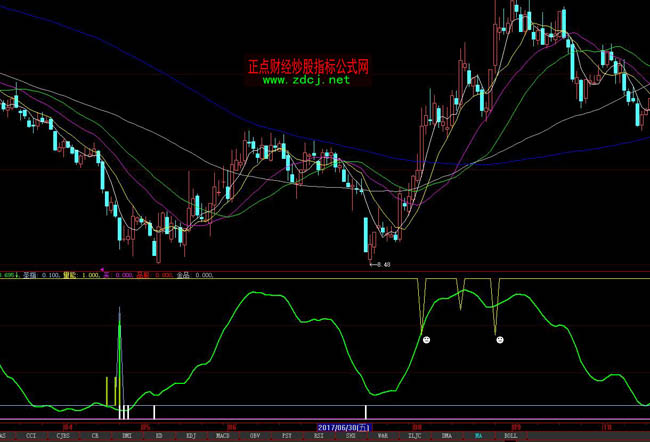This screenshot has width=650, height=442.
Task: Choose the OBV indicator tab
Action: [x=255, y=437]
